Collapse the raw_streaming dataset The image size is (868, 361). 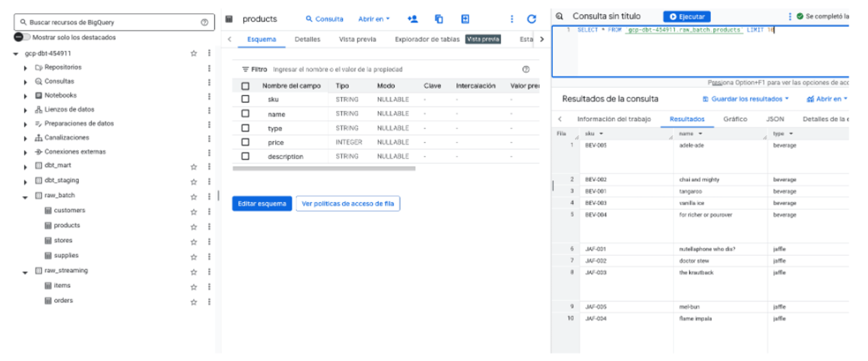25,272
